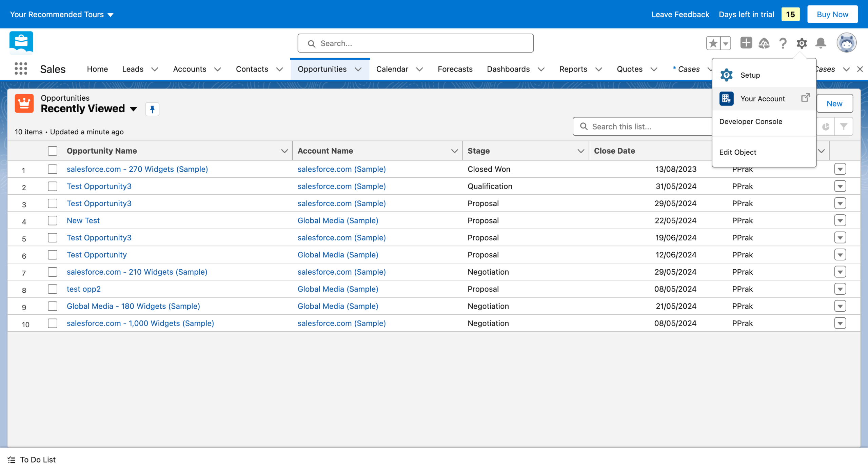Viewport: 868px width, 471px height.
Task: Click the Search this list field
Action: point(643,126)
